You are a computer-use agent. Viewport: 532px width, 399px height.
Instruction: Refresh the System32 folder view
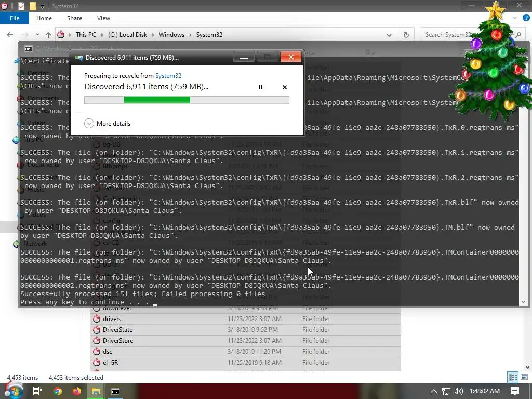(406, 35)
